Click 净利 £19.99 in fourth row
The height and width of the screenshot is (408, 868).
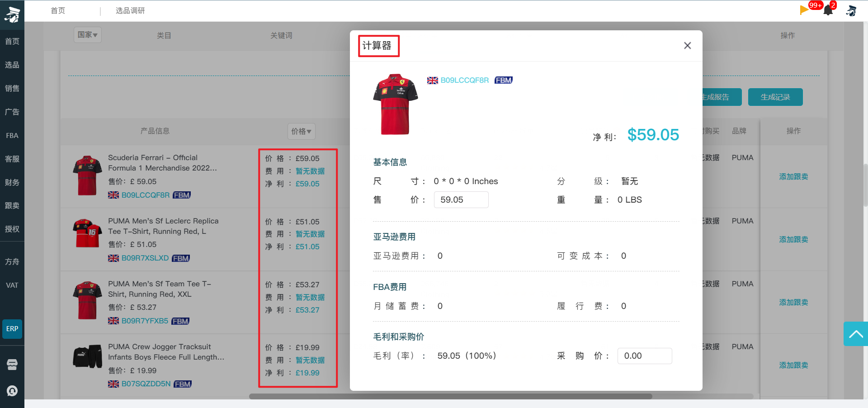click(307, 373)
